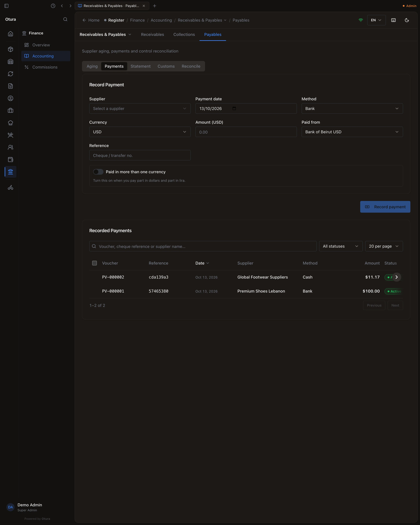Enable Paid in more than one currency

[x=98, y=172]
